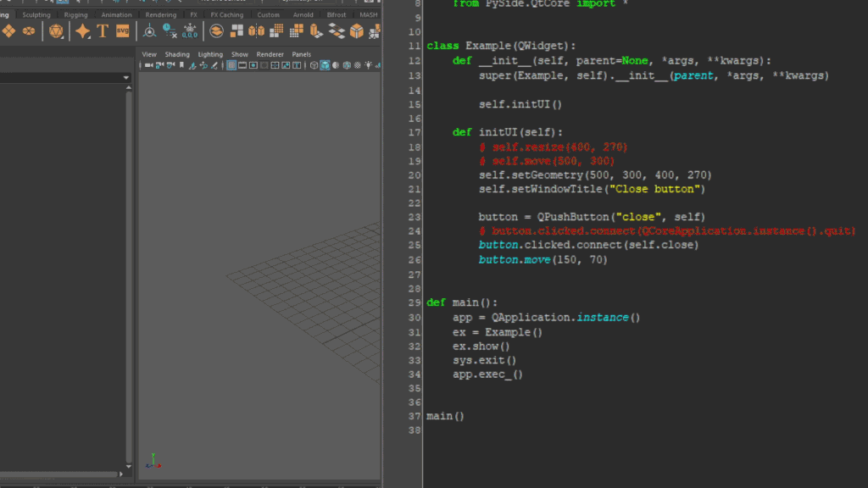Image resolution: width=868 pixels, height=488 pixels.
Task: Toggle Wireframe display in viewport toolbar
Action: pos(314,65)
